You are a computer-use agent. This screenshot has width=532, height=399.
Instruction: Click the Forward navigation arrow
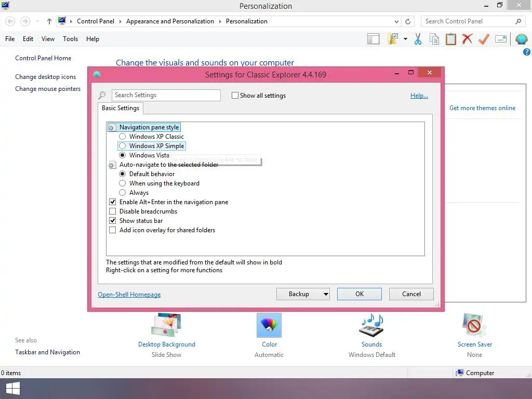[25, 21]
